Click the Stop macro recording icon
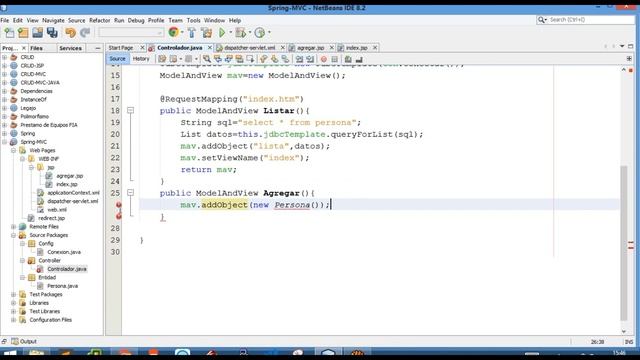 click(x=335, y=59)
